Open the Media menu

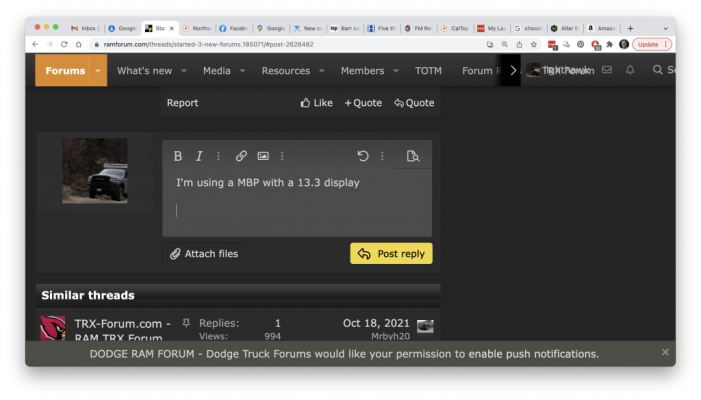tap(217, 71)
